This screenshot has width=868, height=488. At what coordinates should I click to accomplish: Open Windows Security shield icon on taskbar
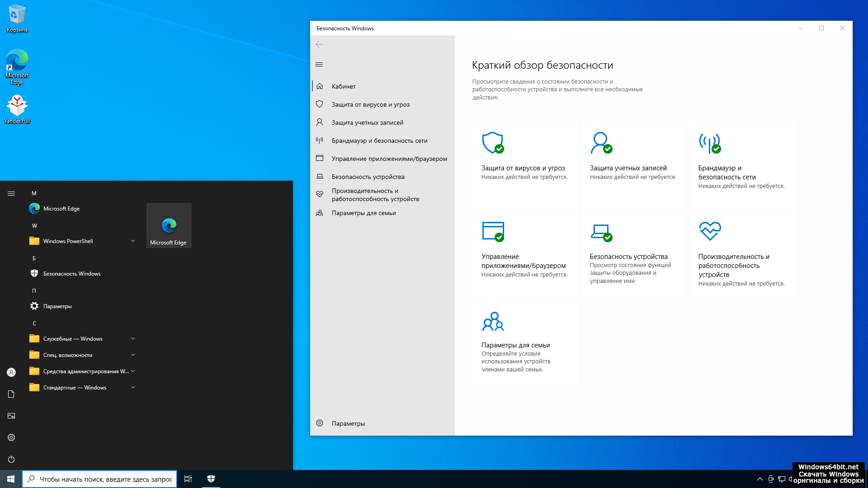pyautogui.click(x=211, y=479)
